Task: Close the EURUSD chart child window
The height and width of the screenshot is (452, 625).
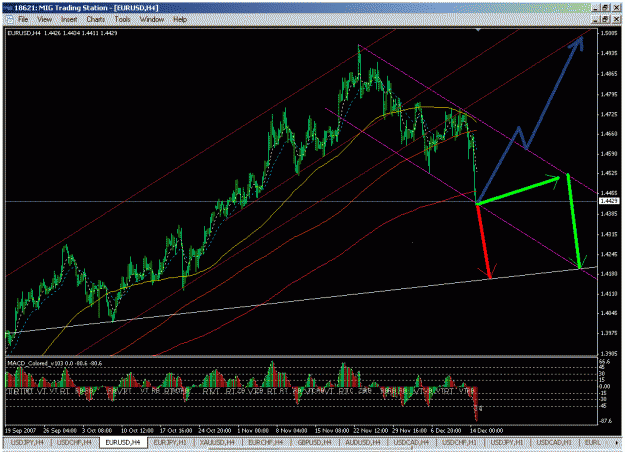Action: click(x=616, y=19)
